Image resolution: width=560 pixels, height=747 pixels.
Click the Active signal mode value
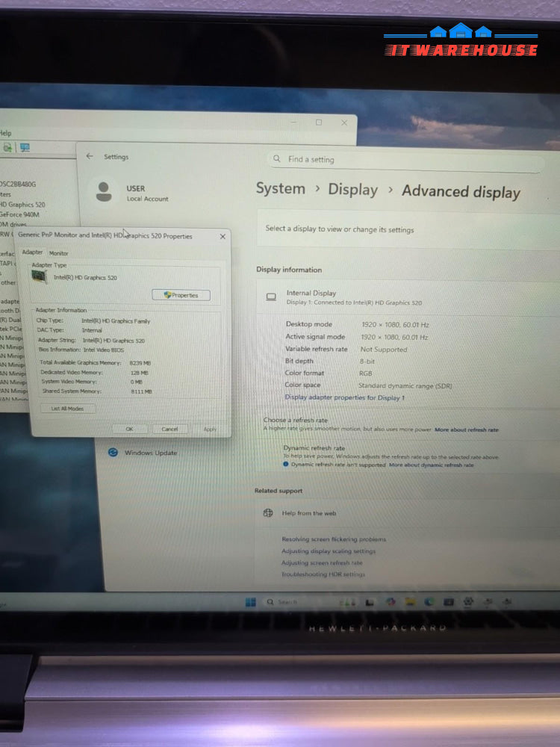[394, 337]
